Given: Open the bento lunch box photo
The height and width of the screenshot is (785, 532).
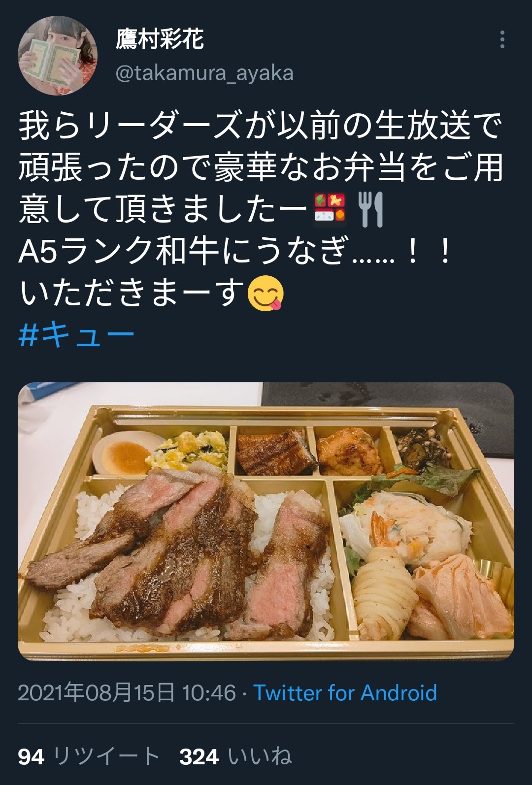Looking at the screenshot, I should point(266,521).
